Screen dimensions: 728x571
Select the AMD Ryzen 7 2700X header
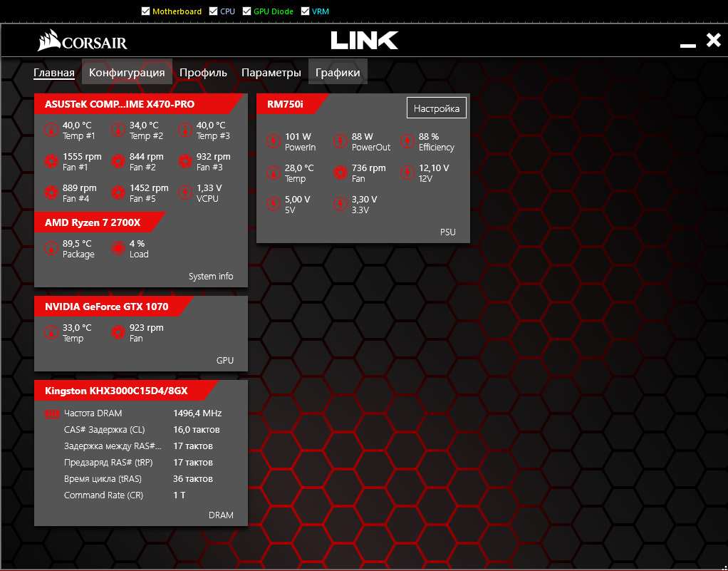coord(100,222)
